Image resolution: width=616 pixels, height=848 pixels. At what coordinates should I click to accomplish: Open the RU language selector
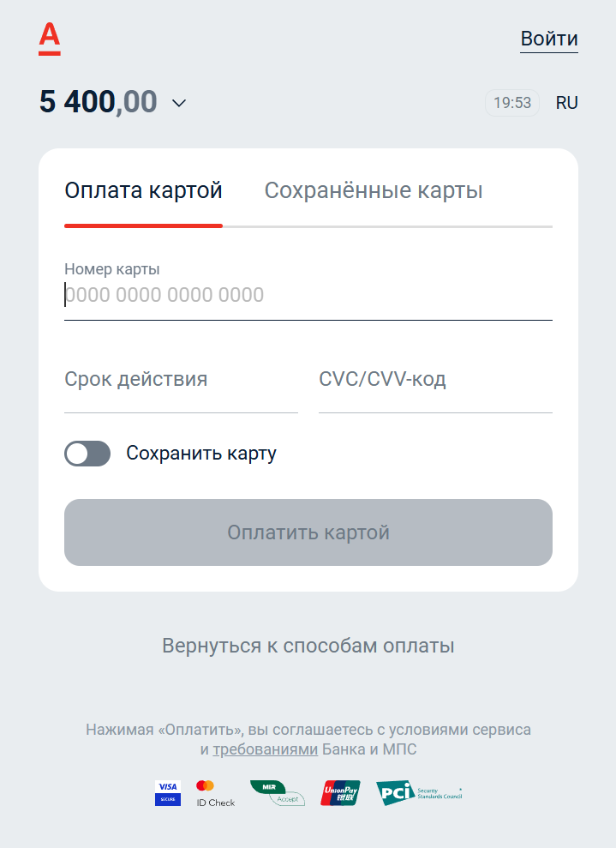click(x=567, y=103)
